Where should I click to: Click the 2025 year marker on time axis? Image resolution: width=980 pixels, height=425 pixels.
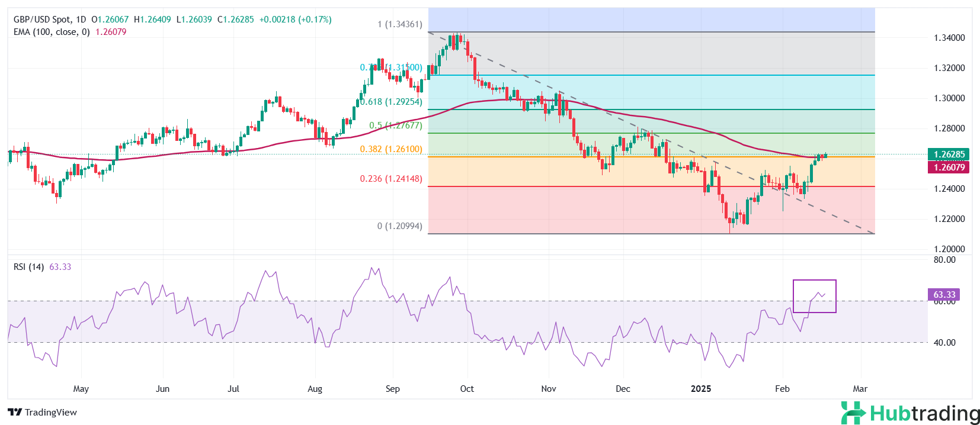[701, 389]
